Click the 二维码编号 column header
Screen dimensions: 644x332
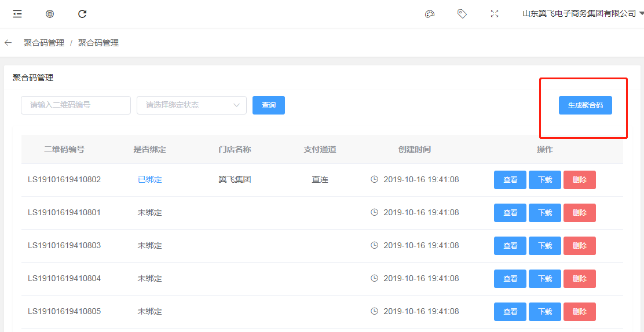pos(64,149)
